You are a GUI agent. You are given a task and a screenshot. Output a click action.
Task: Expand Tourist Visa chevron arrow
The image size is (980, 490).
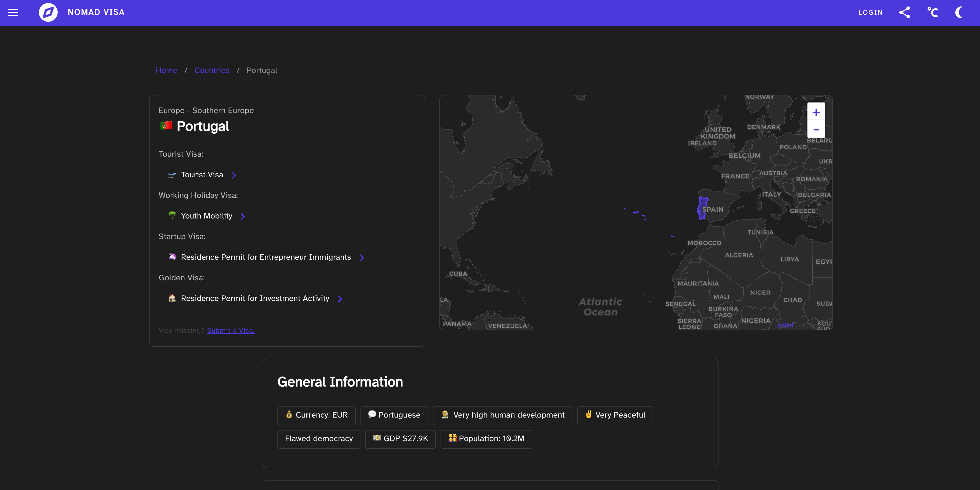click(x=234, y=175)
